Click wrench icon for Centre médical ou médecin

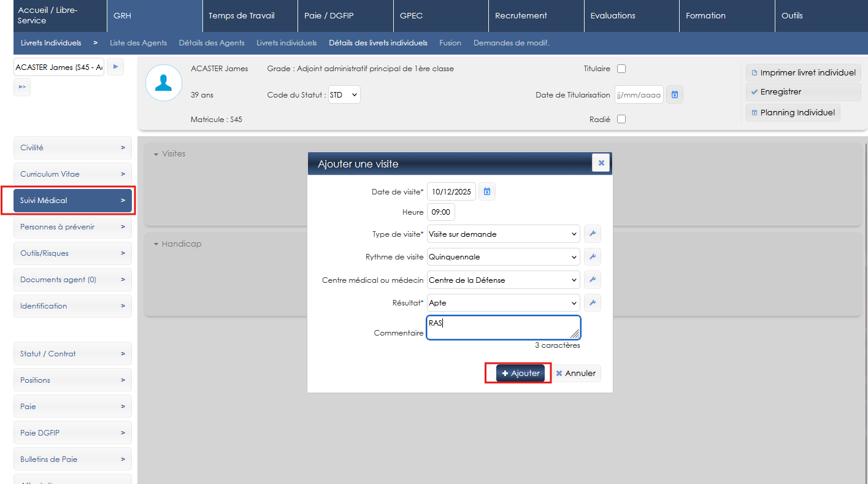(592, 280)
